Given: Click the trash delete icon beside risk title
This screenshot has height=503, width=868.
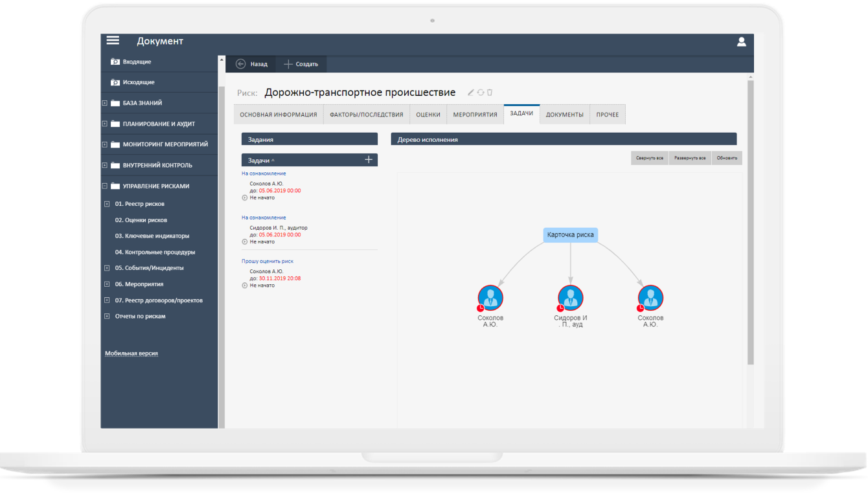Looking at the screenshot, I should click(x=490, y=93).
